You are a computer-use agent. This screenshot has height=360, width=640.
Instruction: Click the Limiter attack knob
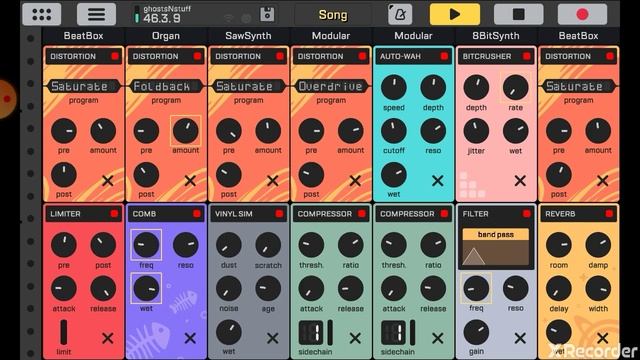coord(64,288)
